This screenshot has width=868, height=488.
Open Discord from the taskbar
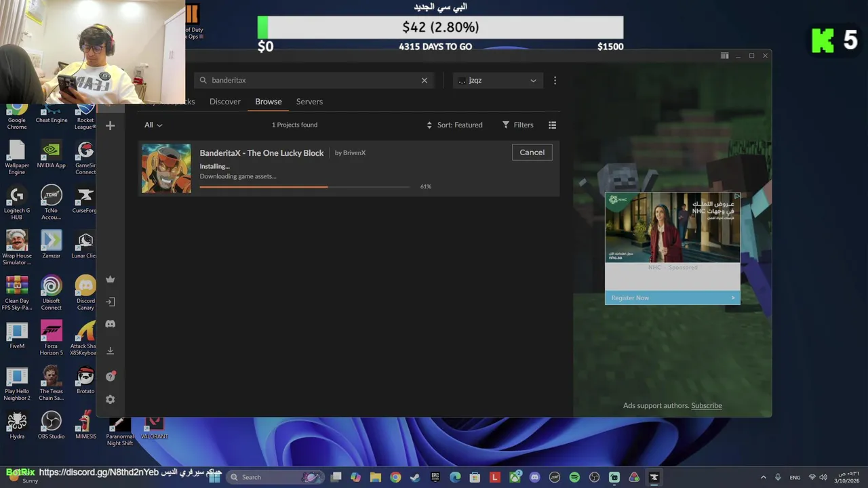tap(534, 477)
